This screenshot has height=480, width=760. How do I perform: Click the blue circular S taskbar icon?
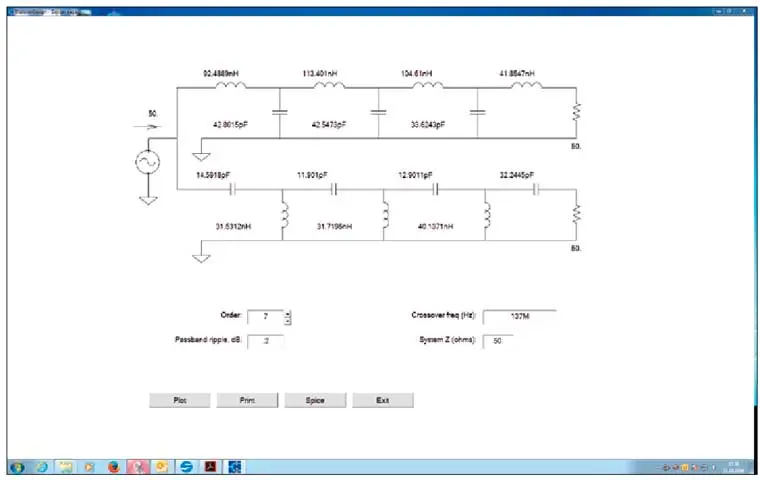[185, 467]
